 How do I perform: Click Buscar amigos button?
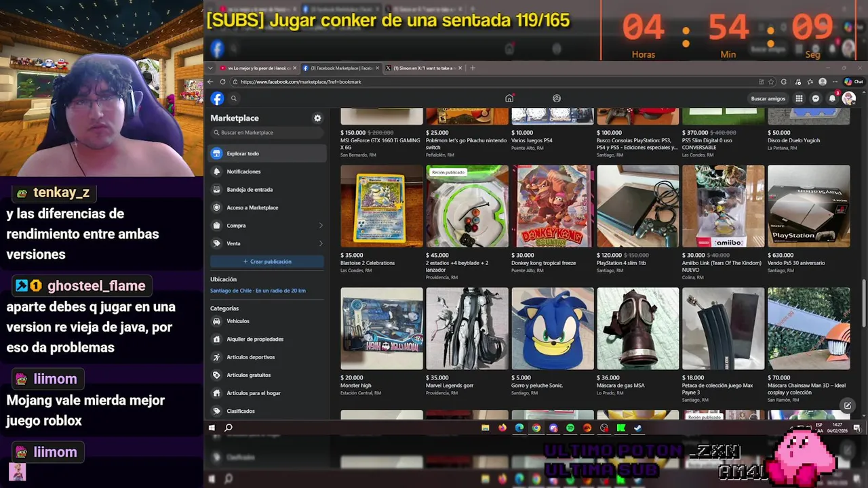768,98
